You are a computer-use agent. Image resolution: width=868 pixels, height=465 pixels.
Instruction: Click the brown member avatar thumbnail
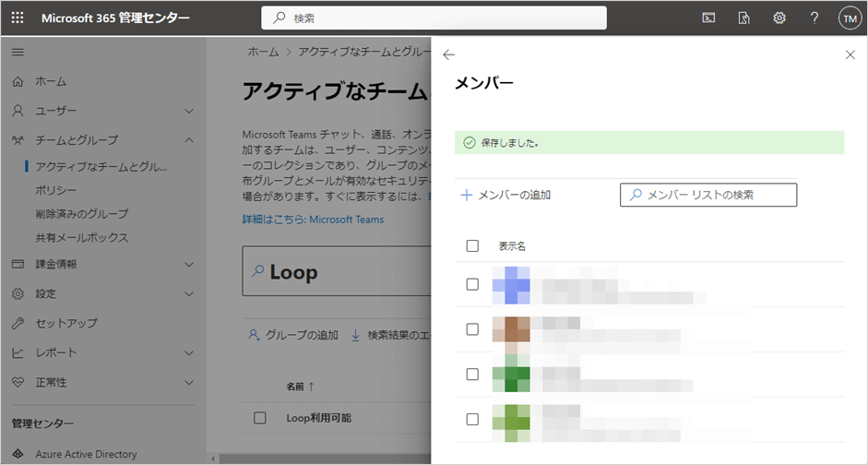(x=511, y=330)
